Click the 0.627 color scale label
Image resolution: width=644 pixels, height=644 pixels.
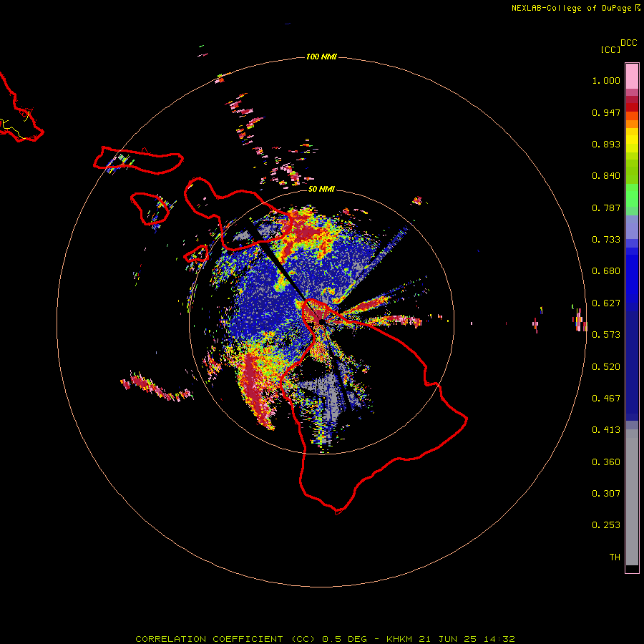tap(606, 303)
